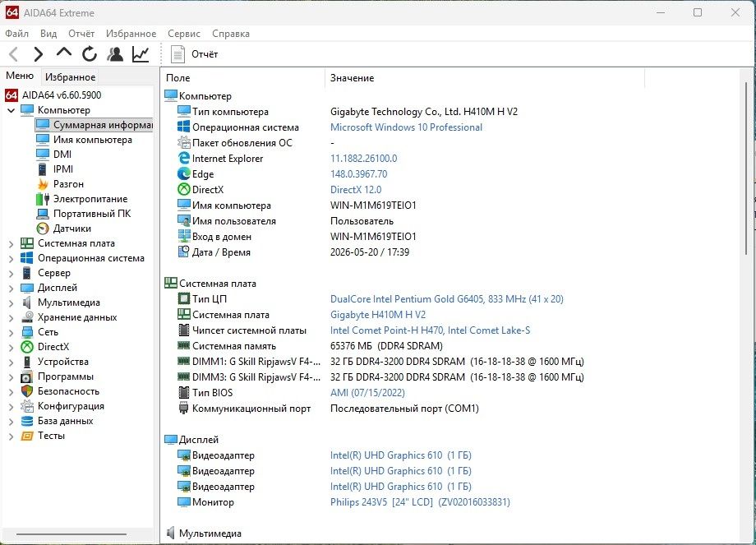Viewport: 756px width, 545px height.
Task: Open the Вид menu
Action: point(48,34)
